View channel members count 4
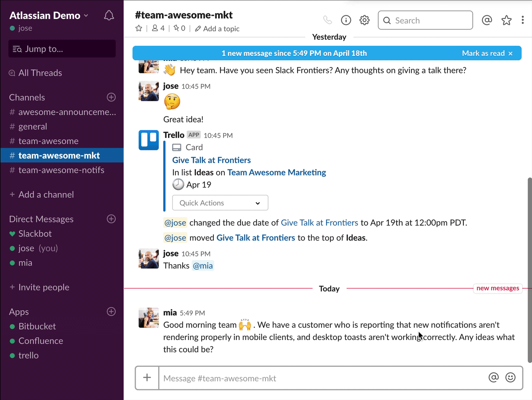The height and width of the screenshot is (400, 532). tap(158, 28)
